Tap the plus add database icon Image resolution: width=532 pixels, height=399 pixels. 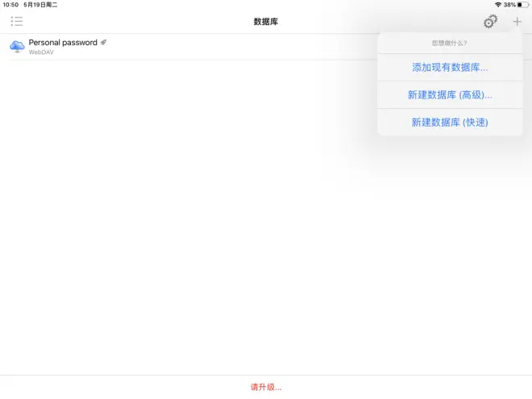click(x=517, y=22)
